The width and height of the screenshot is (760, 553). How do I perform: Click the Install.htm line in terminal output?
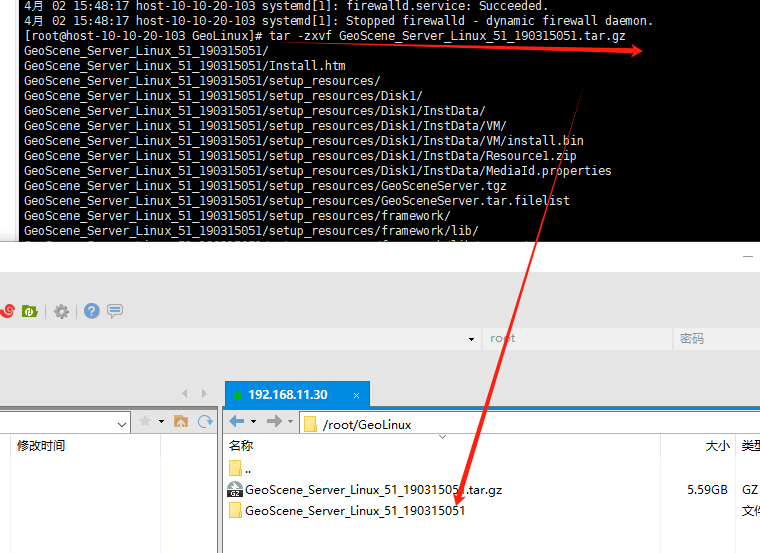[185, 65]
